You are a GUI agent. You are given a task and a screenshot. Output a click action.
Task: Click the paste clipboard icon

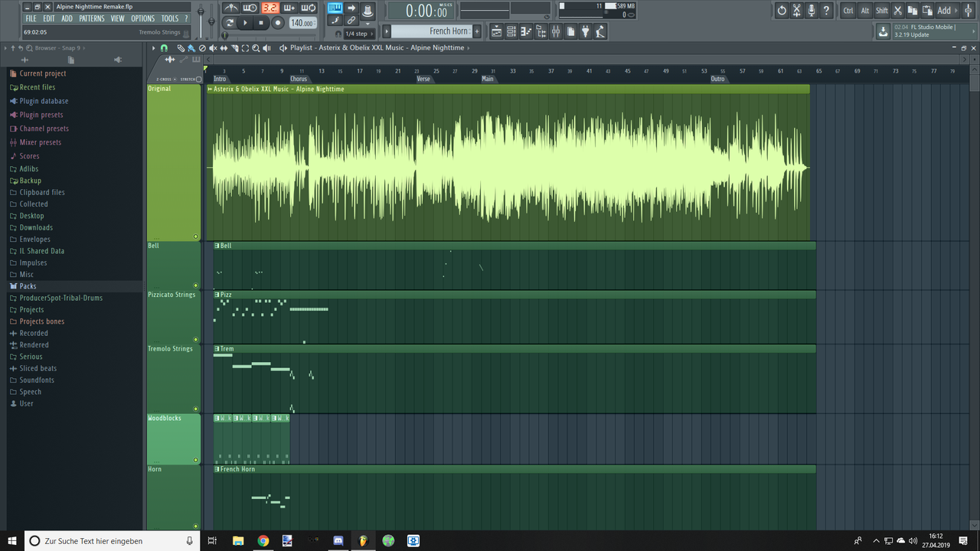coord(928,11)
